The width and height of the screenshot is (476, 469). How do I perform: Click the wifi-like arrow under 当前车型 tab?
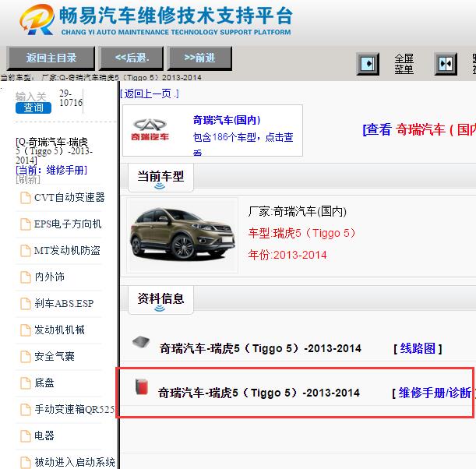click(160, 186)
